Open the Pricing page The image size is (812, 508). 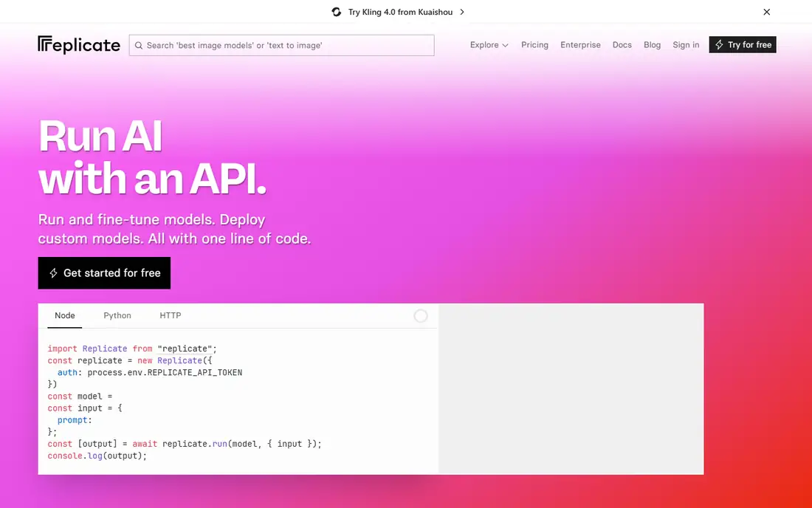(x=534, y=45)
